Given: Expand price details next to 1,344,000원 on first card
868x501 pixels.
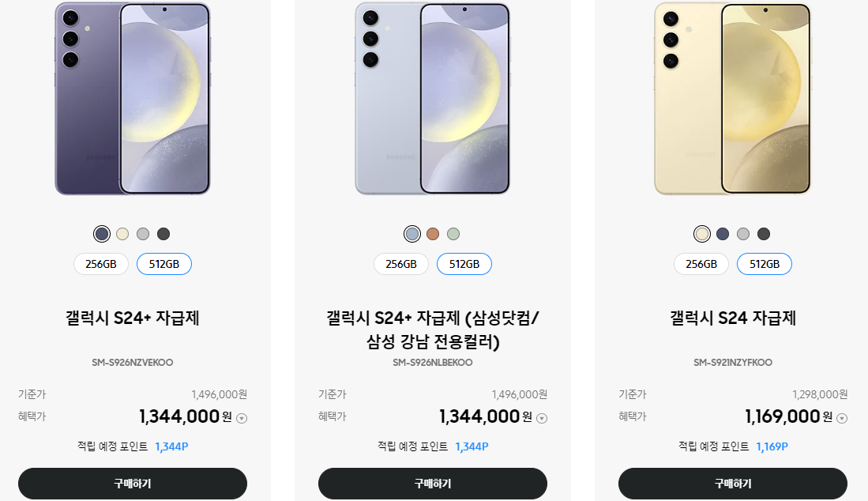Looking at the screenshot, I should (242, 419).
